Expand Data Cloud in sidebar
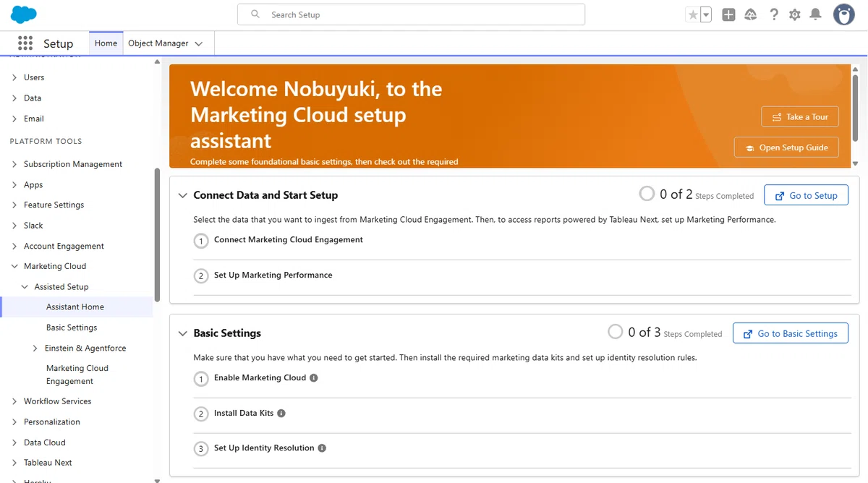868x483 pixels. pos(14,443)
